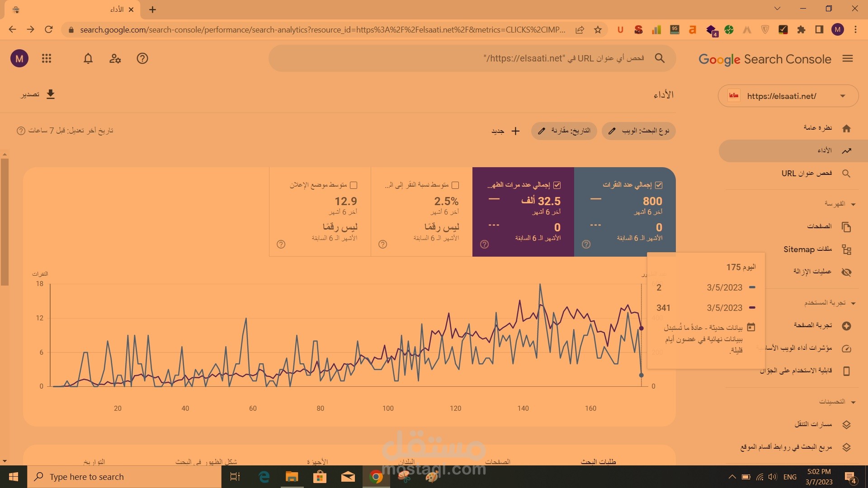Open user and property settings icon
This screenshot has height=488, width=868.
pyautogui.click(x=115, y=59)
